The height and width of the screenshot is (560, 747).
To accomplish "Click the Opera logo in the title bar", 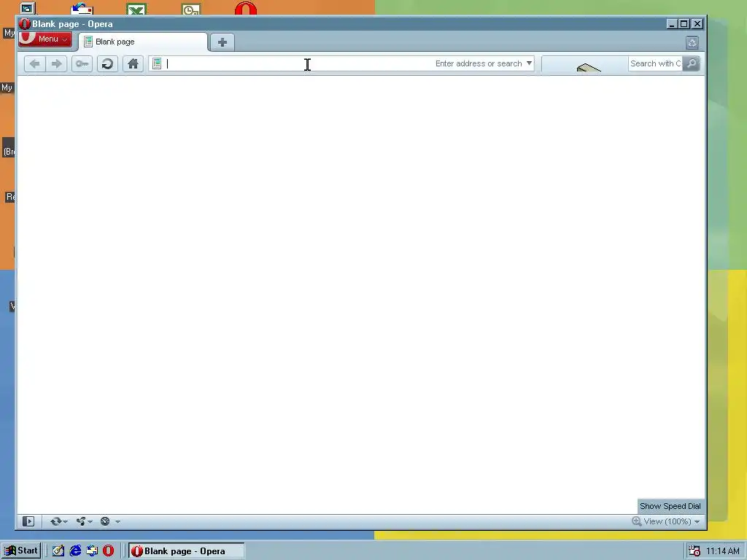I will (25, 24).
